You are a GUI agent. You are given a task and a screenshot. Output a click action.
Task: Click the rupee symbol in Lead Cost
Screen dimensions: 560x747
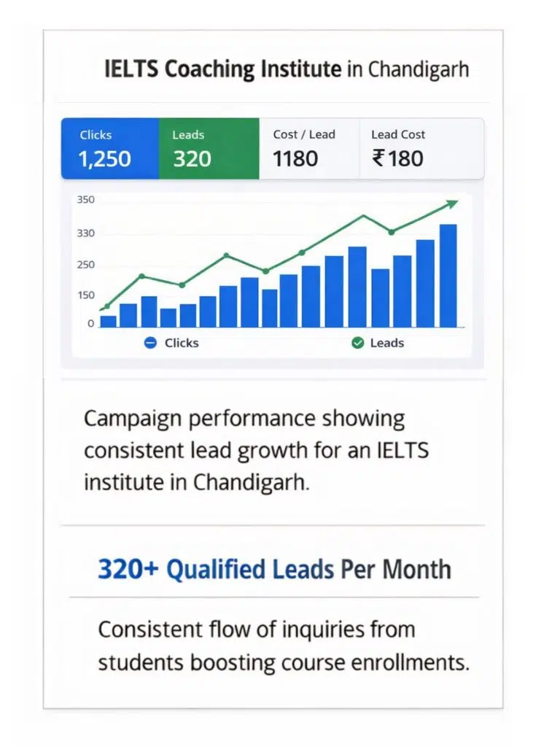[x=378, y=158]
